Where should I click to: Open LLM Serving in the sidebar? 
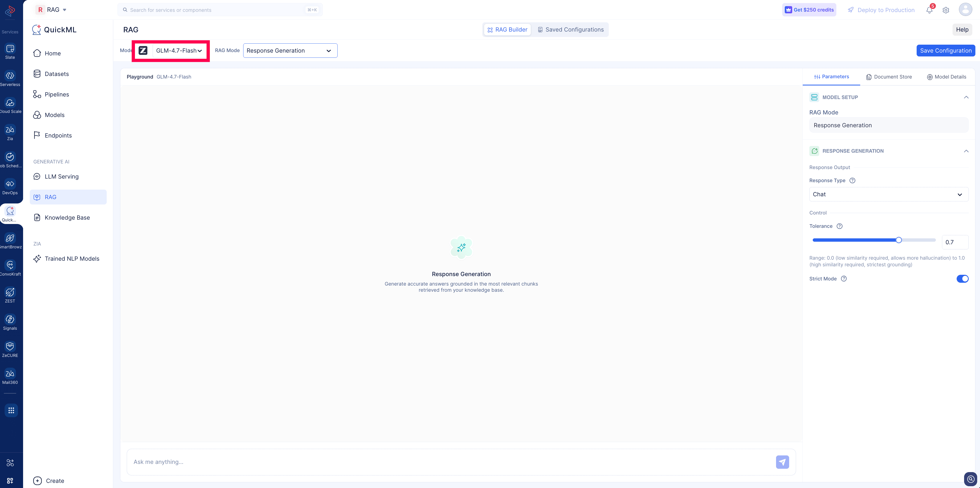click(68, 177)
